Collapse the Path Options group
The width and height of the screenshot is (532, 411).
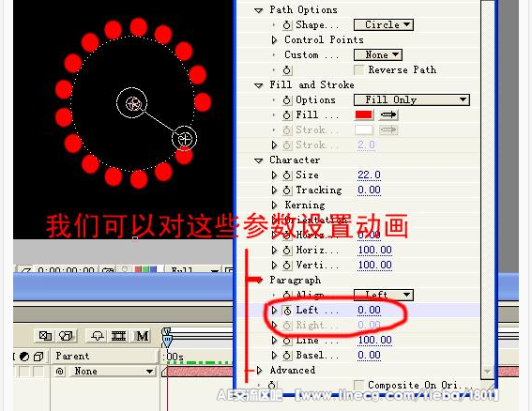point(259,10)
